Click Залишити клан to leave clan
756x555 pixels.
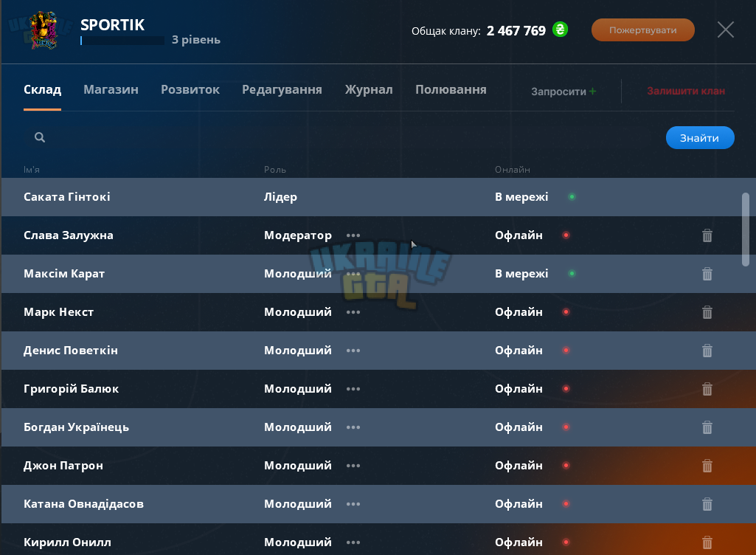pyautogui.click(x=686, y=92)
